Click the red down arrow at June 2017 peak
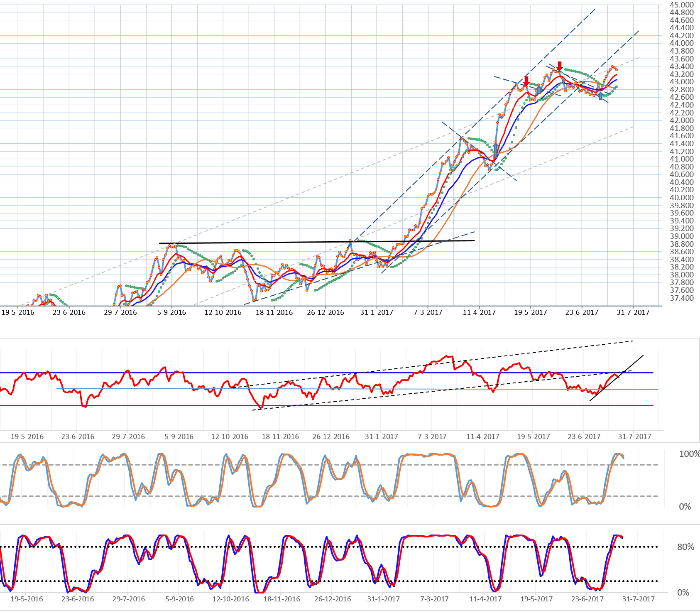The height and width of the screenshot is (613, 700). (x=560, y=66)
